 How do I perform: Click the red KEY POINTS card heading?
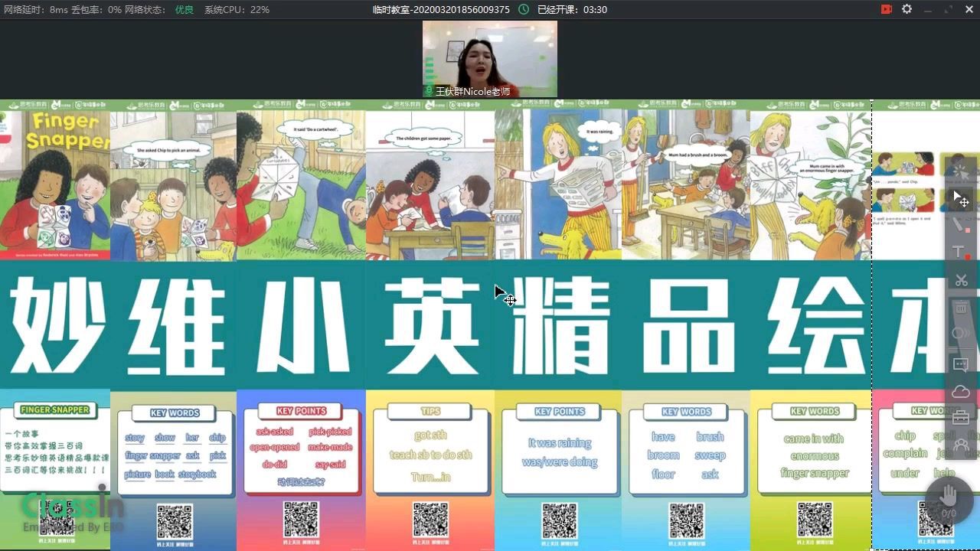302,411
